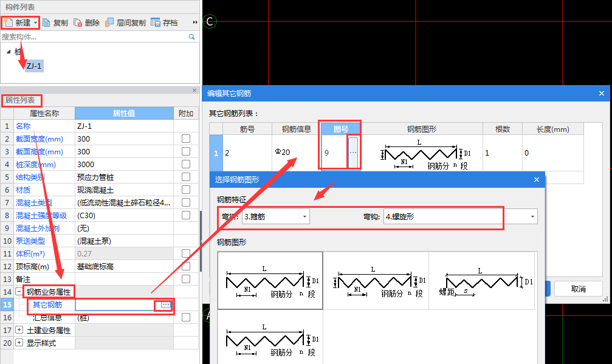The height and width of the screenshot is (364, 612).
Task: Toggle the 截面宽度 附加 checkbox
Action: click(x=186, y=139)
